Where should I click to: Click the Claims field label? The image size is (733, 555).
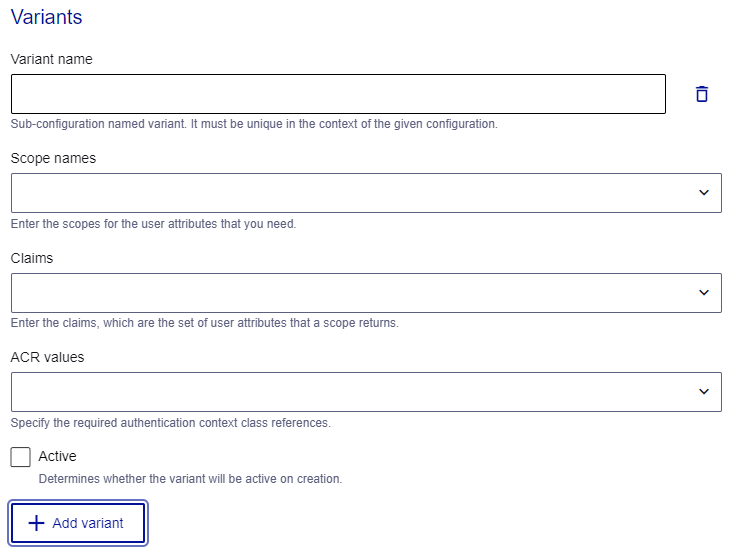pos(32,257)
